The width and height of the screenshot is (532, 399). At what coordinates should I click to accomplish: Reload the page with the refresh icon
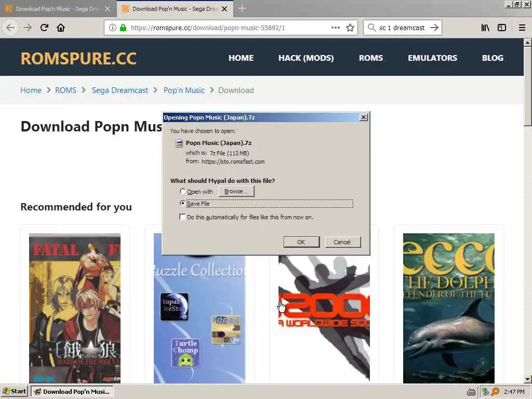(x=44, y=28)
